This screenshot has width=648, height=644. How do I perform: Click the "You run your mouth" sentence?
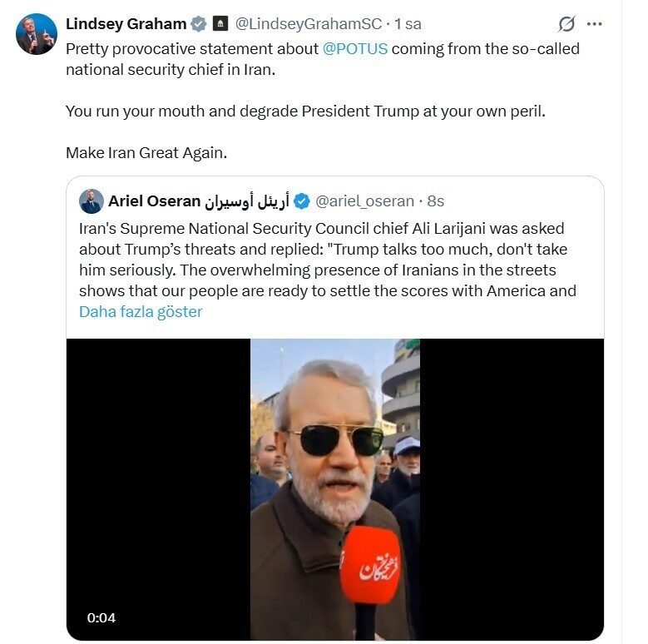[x=305, y=111]
